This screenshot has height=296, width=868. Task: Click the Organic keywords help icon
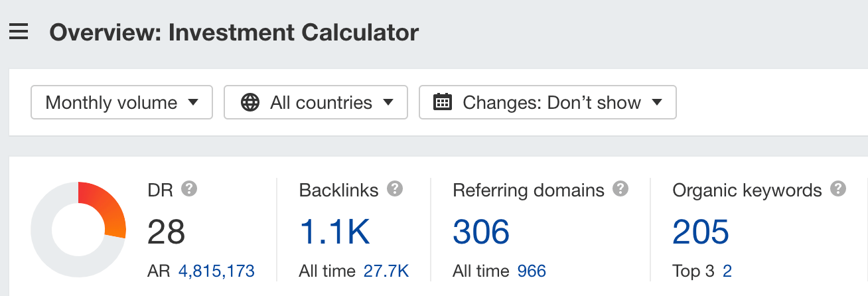pos(838,189)
